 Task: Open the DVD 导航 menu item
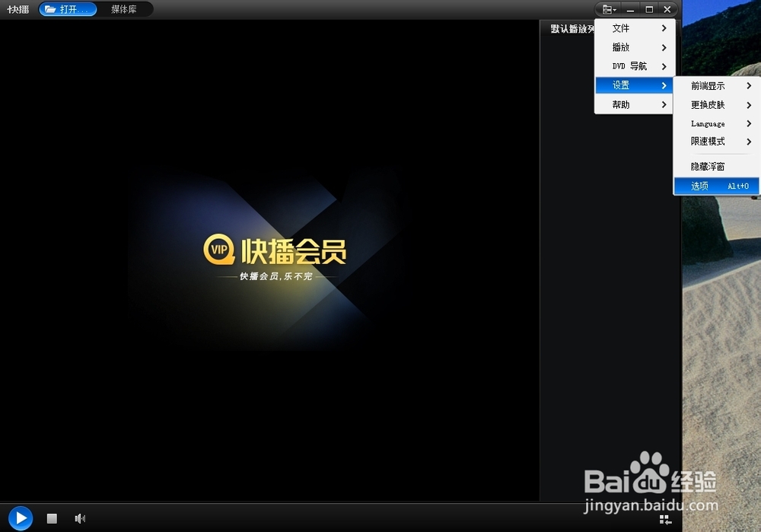[634, 66]
